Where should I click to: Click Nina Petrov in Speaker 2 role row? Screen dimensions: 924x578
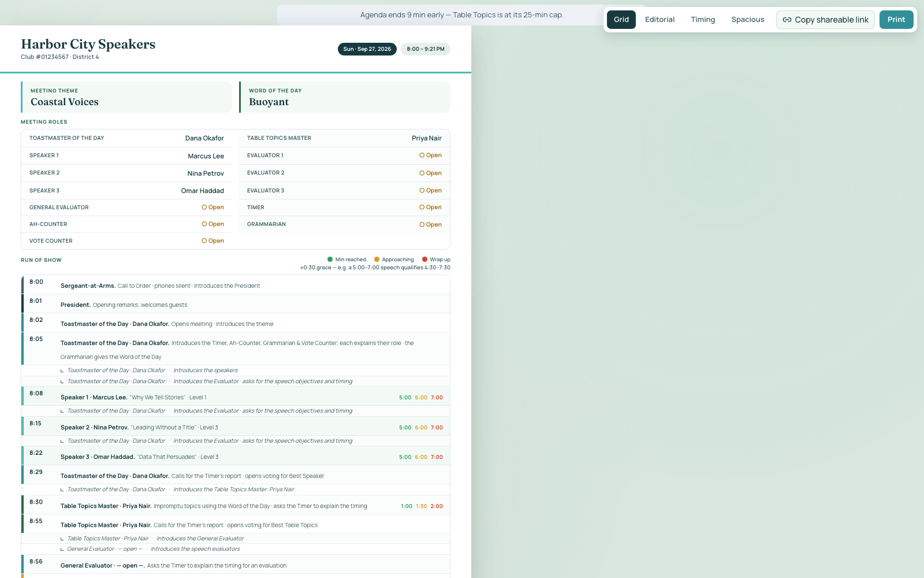(206, 173)
